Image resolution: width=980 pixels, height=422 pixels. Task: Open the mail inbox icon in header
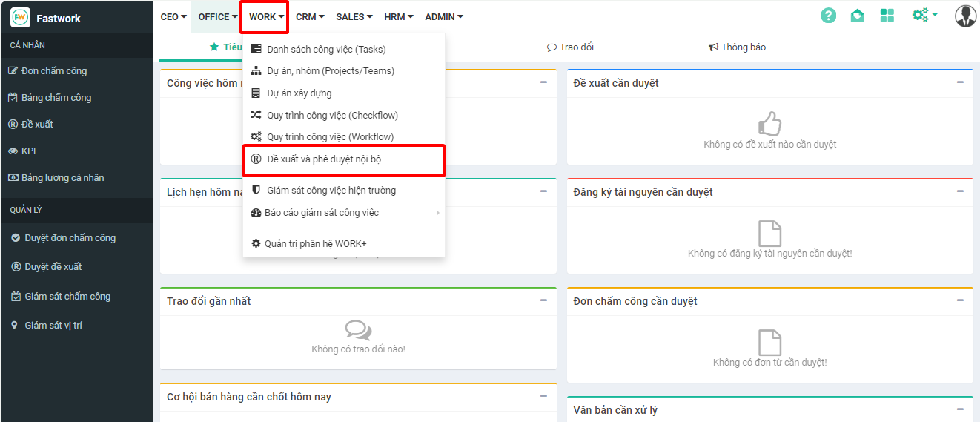click(x=857, y=16)
